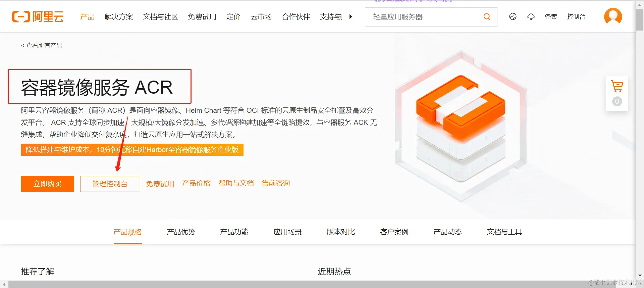Click the 推荐了解 heading

click(37, 271)
